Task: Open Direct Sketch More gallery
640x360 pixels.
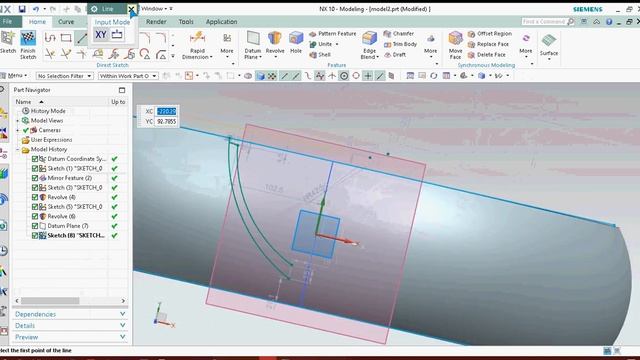Action: [227, 44]
